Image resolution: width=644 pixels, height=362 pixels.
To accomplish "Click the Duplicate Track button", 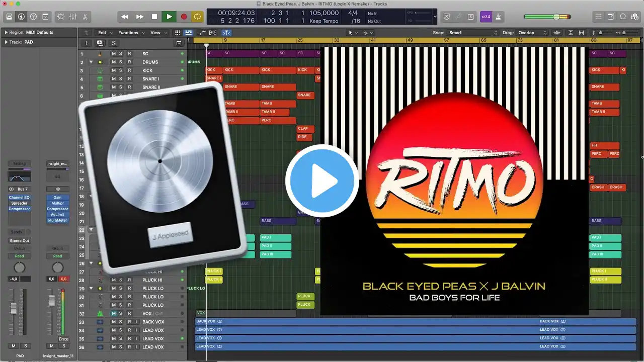I will [100, 43].
